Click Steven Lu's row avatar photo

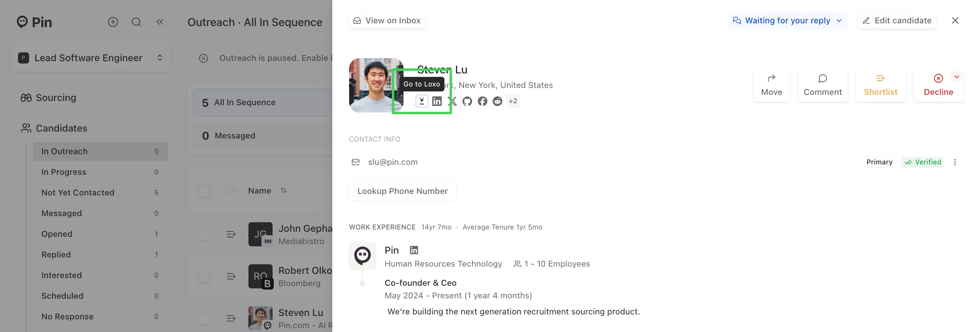pos(260,318)
